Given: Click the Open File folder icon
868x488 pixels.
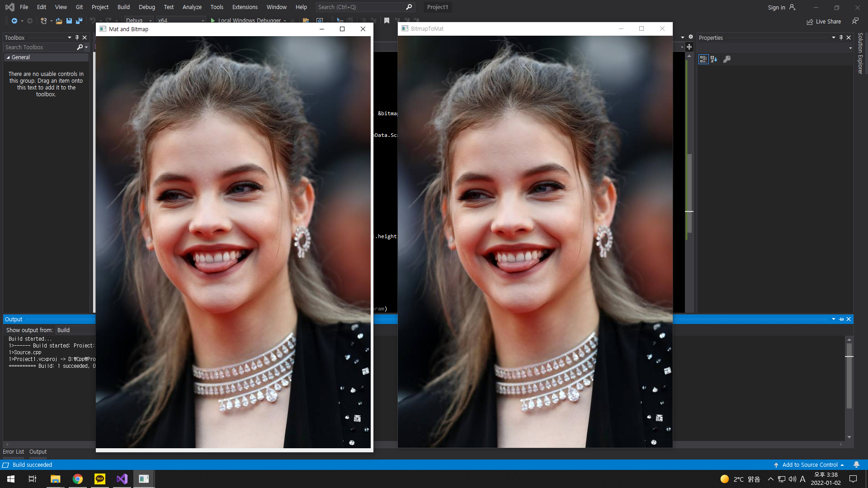Looking at the screenshot, I should (x=59, y=21).
